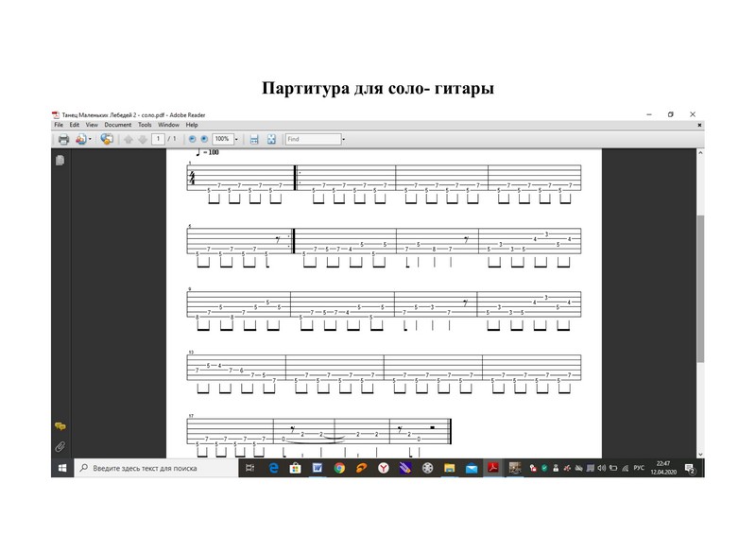Zoom out using the minus button
The width and height of the screenshot is (756, 535).
click(x=193, y=139)
